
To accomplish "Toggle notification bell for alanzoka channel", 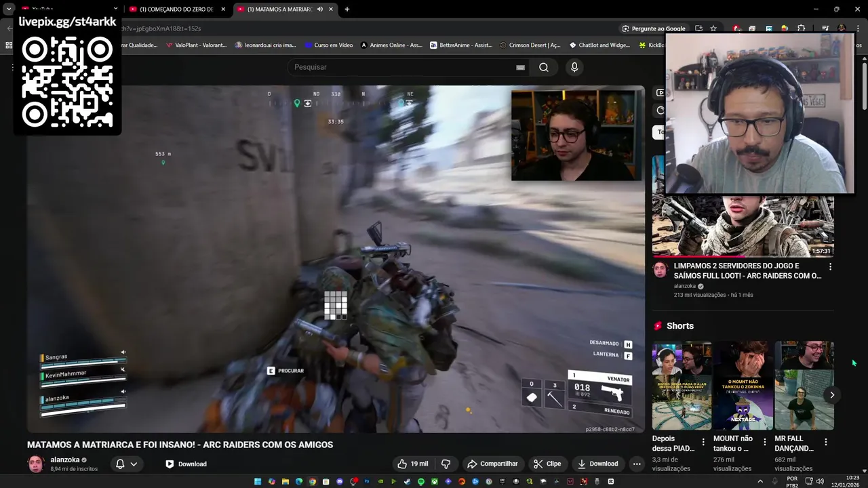I will [120, 464].
